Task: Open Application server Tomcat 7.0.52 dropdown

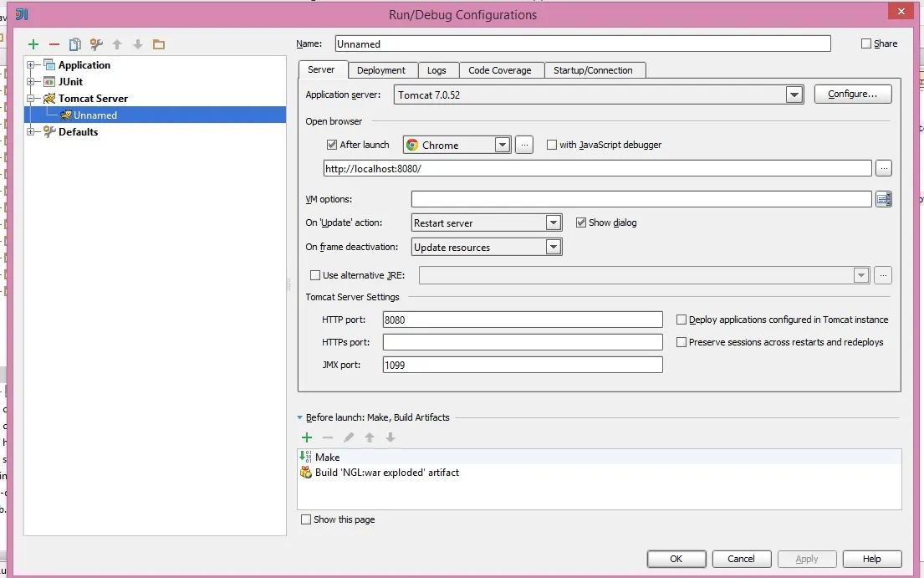Action: tap(794, 95)
